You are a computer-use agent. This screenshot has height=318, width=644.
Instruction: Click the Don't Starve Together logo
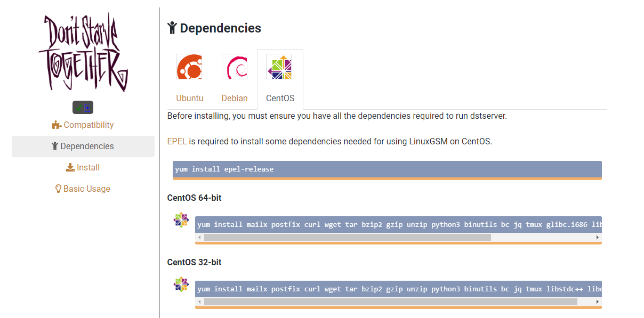[83, 53]
